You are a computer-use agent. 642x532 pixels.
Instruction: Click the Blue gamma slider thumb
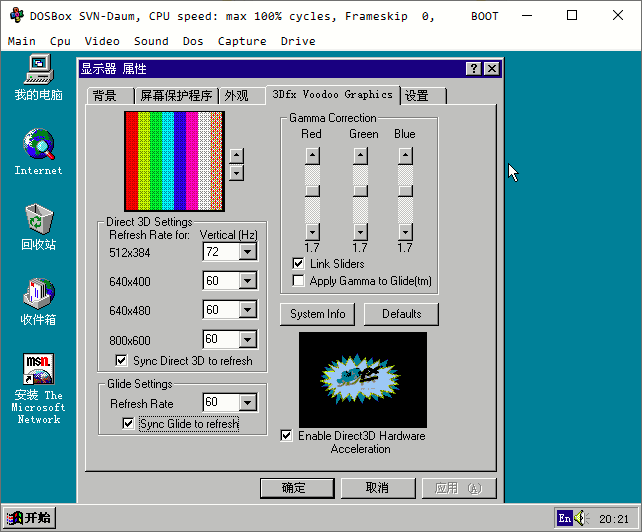pos(405,191)
